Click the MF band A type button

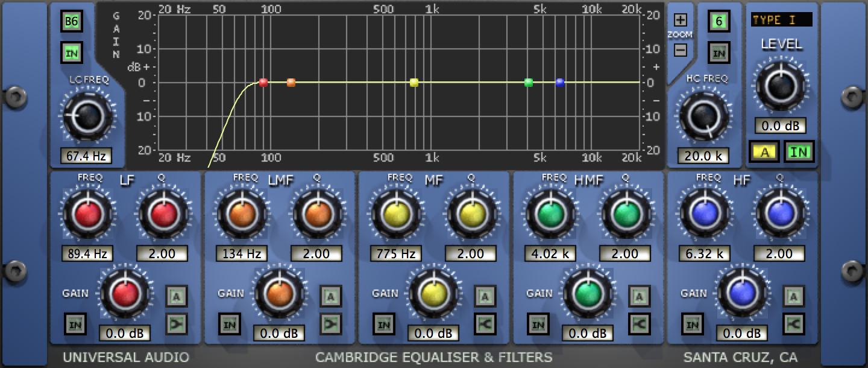(x=485, y=296)
